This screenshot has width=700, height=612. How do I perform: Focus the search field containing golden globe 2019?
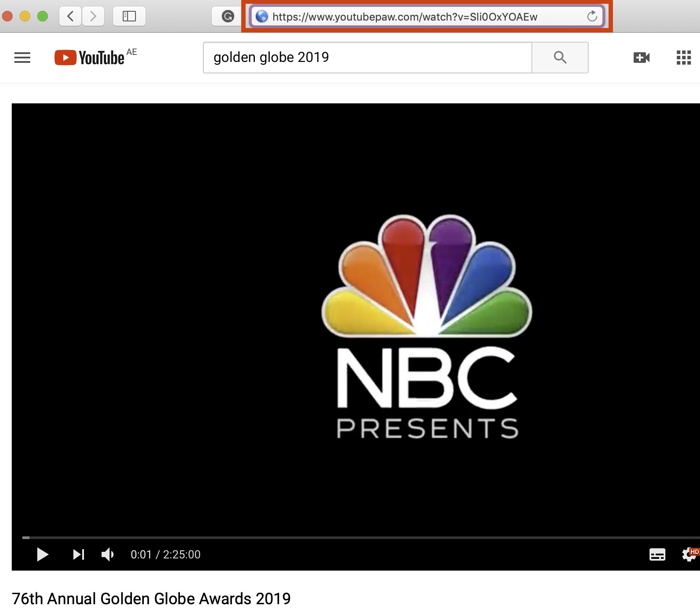tap(367, 57)
